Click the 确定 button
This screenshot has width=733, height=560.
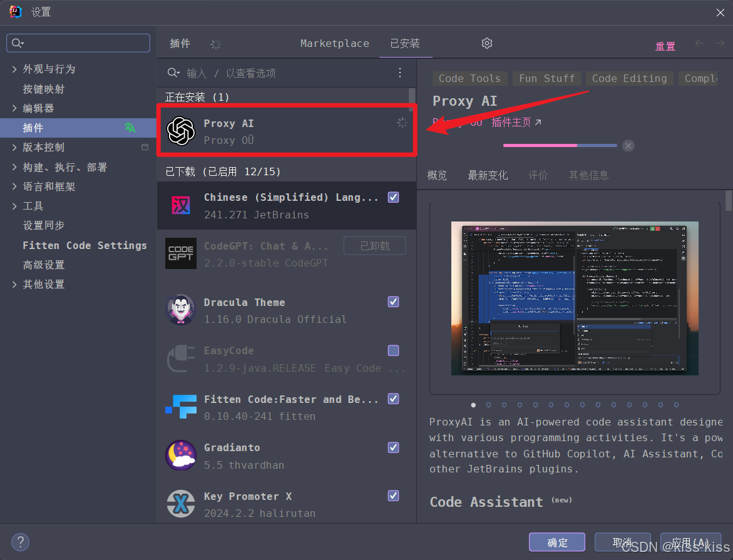(x=556, y=542)
